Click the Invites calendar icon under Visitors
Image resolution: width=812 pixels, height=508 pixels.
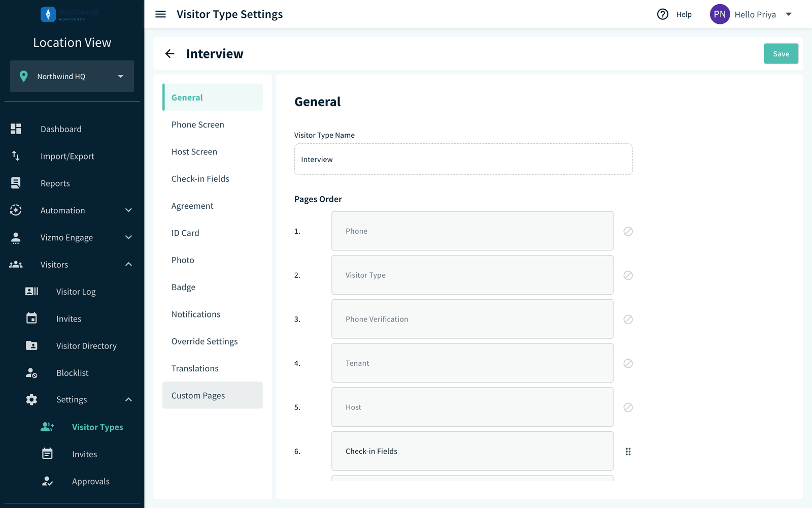(31, 318)
